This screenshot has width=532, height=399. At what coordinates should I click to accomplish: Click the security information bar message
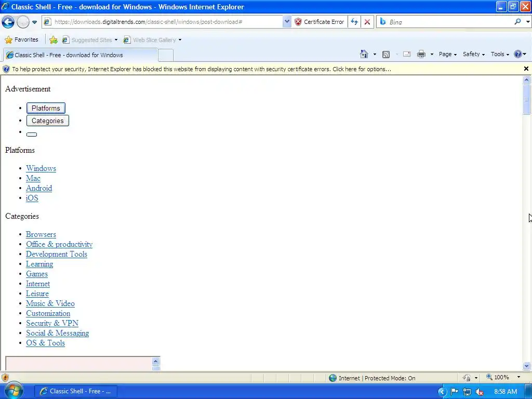point(202,69)
